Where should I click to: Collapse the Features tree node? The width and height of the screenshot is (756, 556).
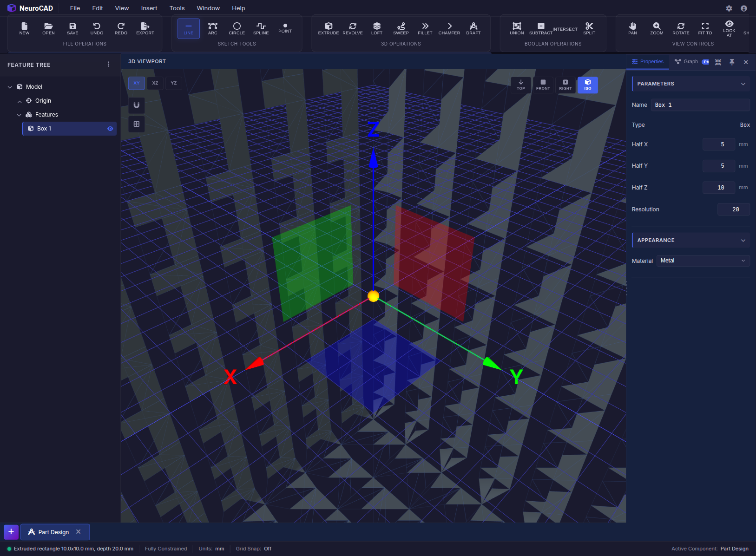(20, 115)
